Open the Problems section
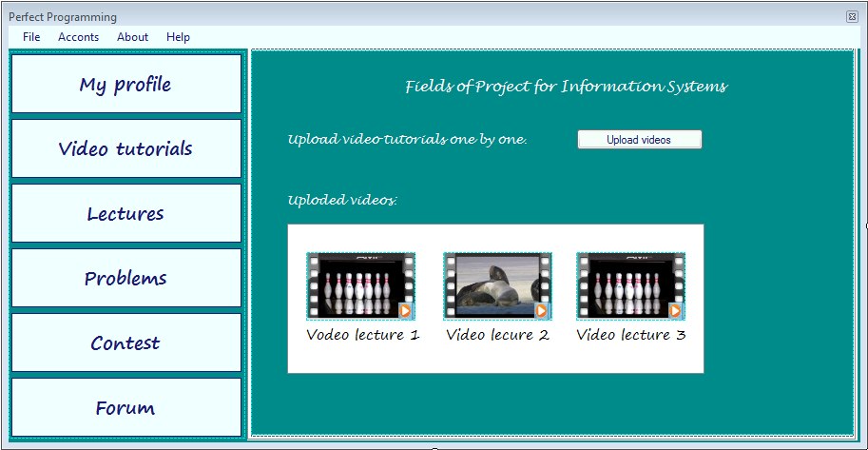 click(x=126, y=278)
